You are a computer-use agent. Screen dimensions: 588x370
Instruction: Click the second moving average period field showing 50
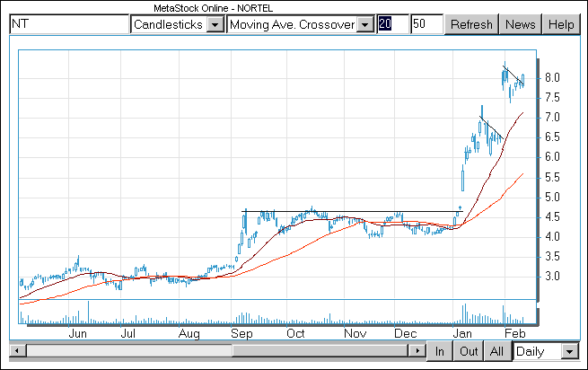(426, 24)
